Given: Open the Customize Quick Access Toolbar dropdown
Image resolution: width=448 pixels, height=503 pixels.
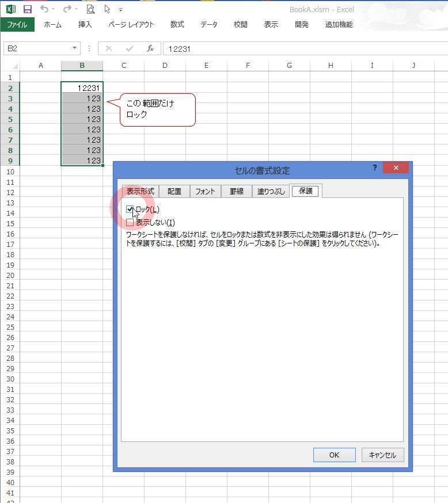Looking at the screenshot, I should (x=120, y=10).
